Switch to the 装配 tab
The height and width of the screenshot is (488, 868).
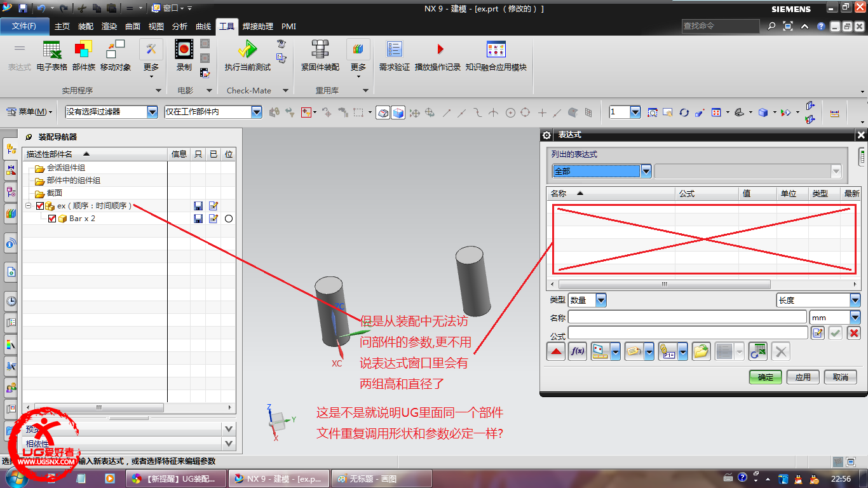tap(86, 26)
